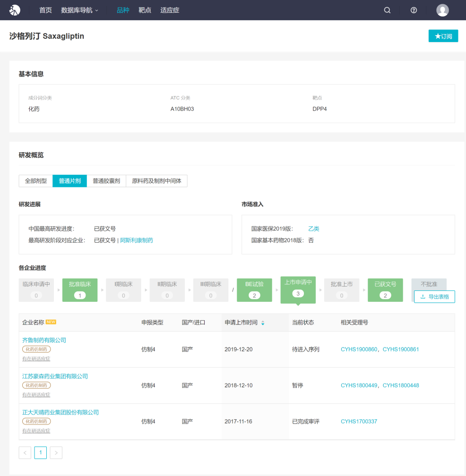The image size is (466, 476).
Task: Open the 阿斯利康制药 company link
Action: pyautogui.click(x=137, y=240)
